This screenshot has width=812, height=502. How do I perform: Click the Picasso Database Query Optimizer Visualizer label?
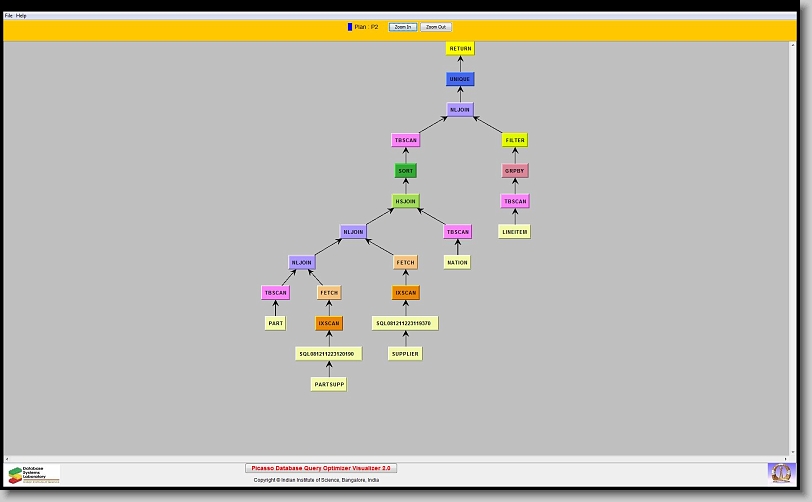[321, 468]
